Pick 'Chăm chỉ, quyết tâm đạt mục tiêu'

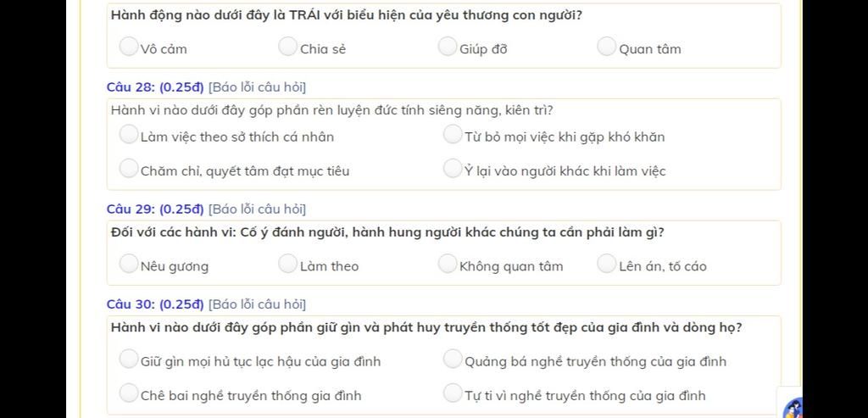tap(129, 169)
